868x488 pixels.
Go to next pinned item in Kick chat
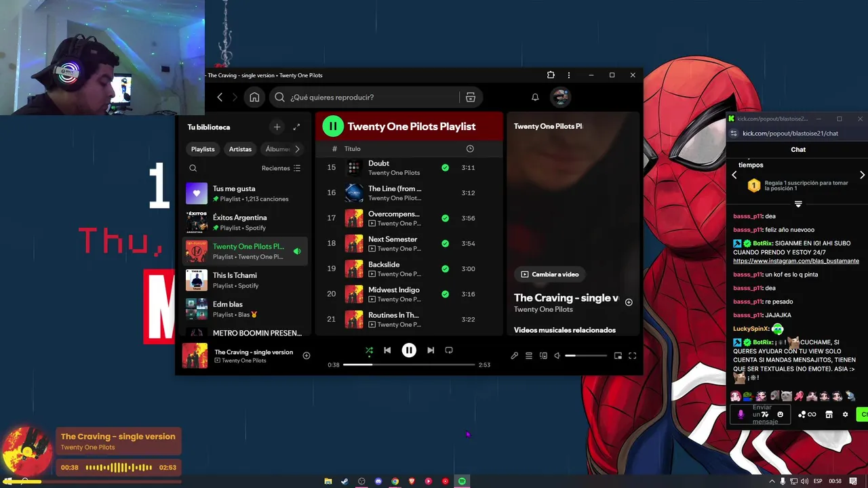tap(862, 175)
